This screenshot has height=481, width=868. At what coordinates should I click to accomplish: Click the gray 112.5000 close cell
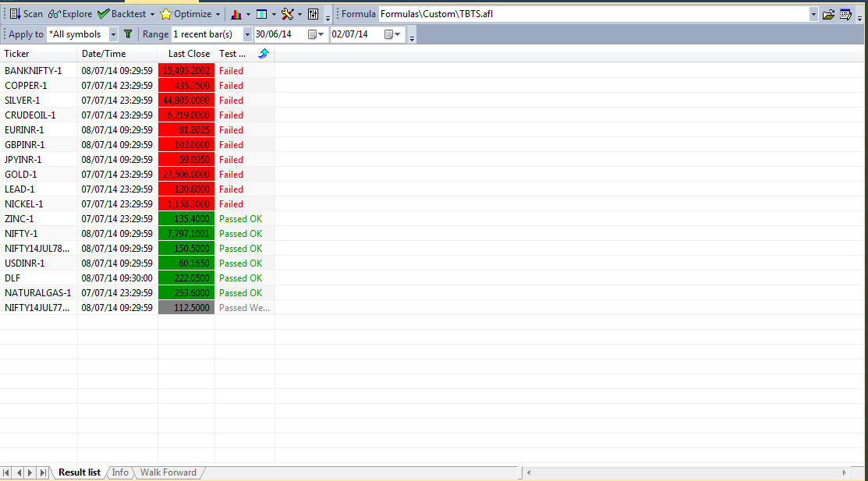[186, 308]
